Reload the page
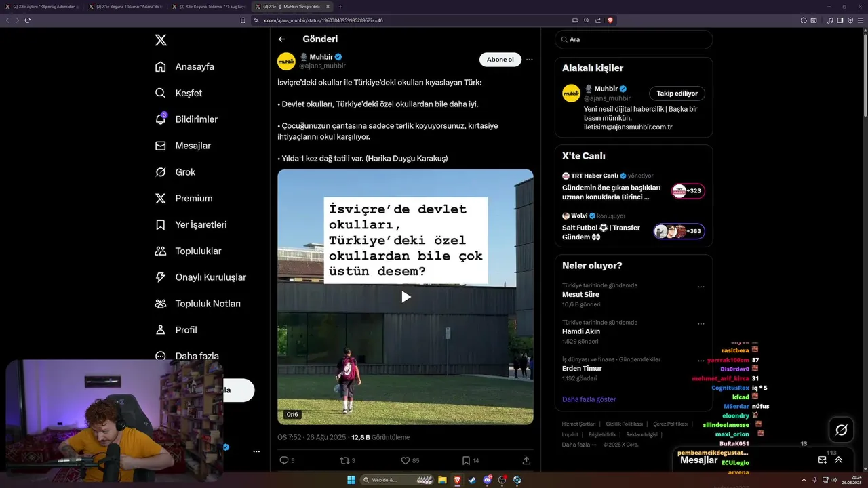Viewport: 868px width, 488px height. pos(28,20)
